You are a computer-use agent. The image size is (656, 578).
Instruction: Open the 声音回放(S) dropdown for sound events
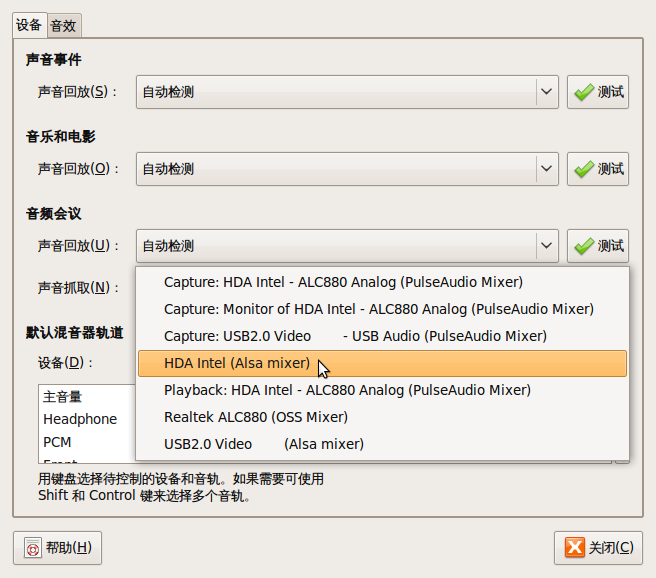(347, 92)
